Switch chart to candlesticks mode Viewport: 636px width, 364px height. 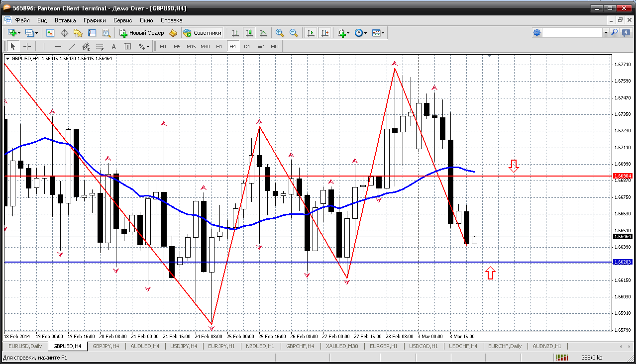point(249,33)
